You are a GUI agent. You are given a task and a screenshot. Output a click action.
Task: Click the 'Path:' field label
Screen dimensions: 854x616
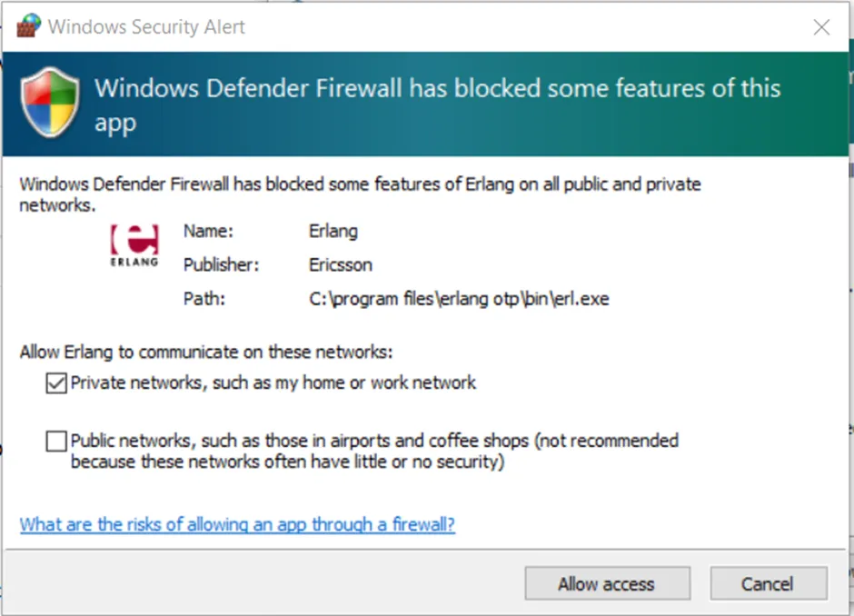click(204, 299)
